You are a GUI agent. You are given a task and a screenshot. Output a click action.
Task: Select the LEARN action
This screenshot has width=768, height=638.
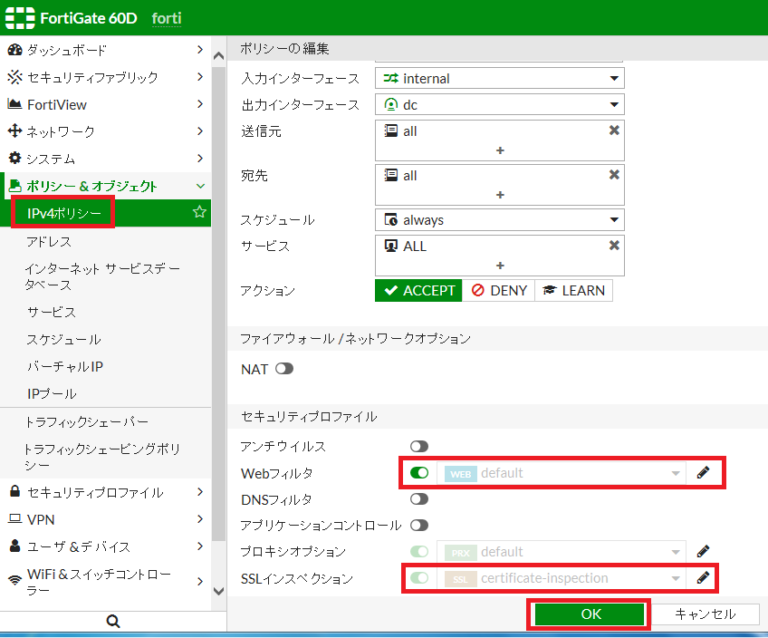[574, 290]
